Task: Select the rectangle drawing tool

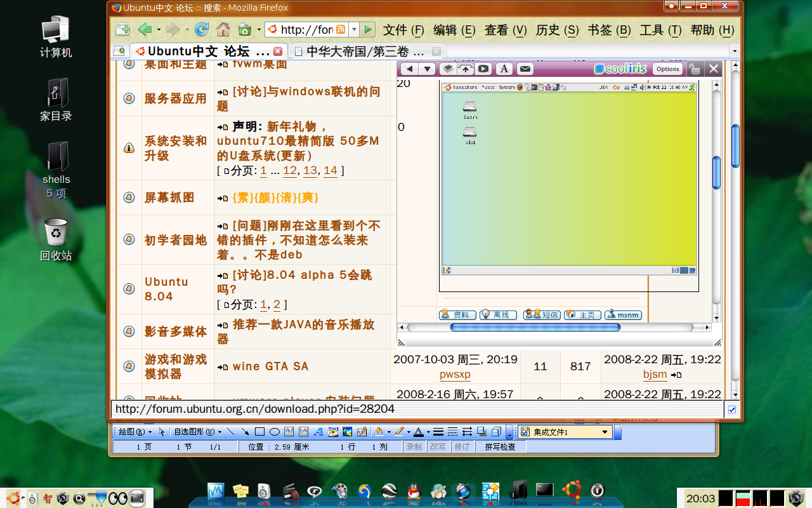Action: point(259,432)
